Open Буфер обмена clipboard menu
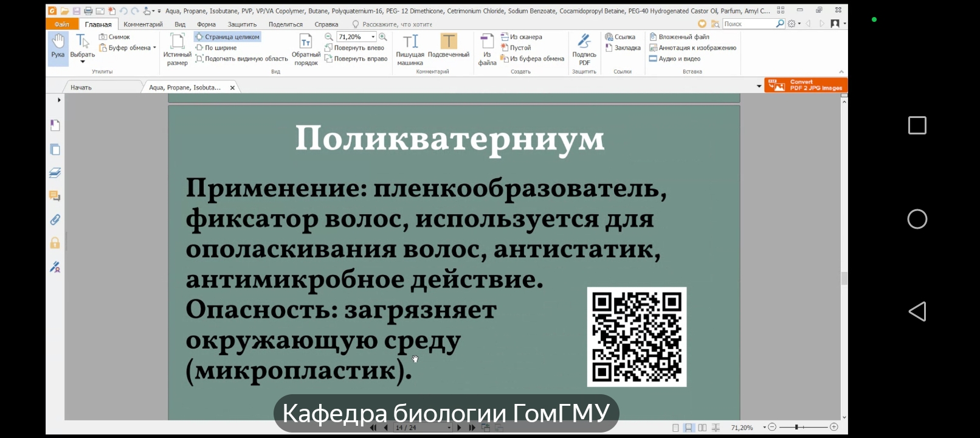 click(128, 47)
